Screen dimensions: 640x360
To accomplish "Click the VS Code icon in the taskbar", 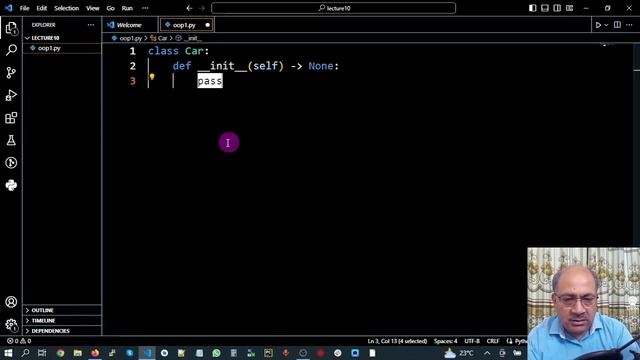I will point(147,353).
